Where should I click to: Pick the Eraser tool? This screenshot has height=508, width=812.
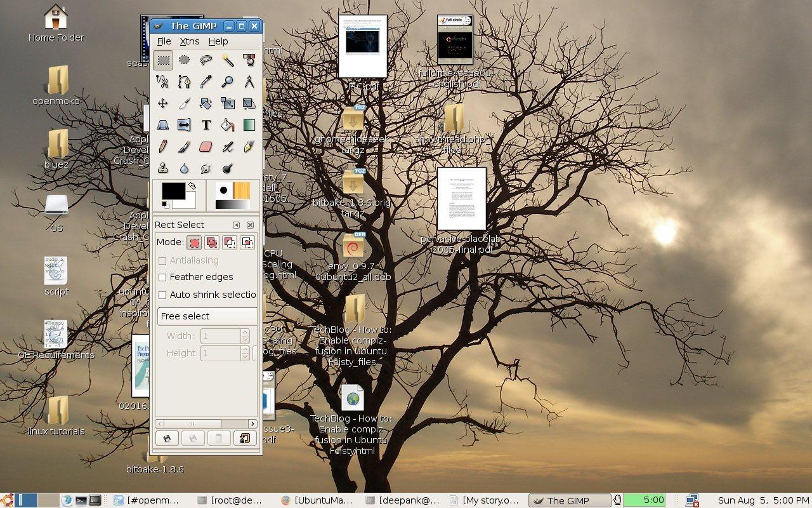pyautogui.click(x=206, y=147)
